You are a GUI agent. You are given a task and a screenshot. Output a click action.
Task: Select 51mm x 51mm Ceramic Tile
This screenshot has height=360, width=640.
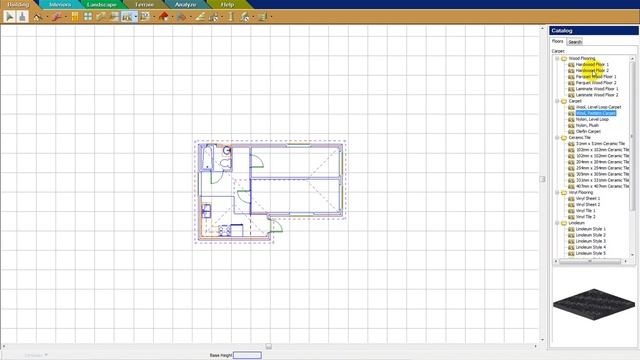pyautogui.click(x=600, y=144)
